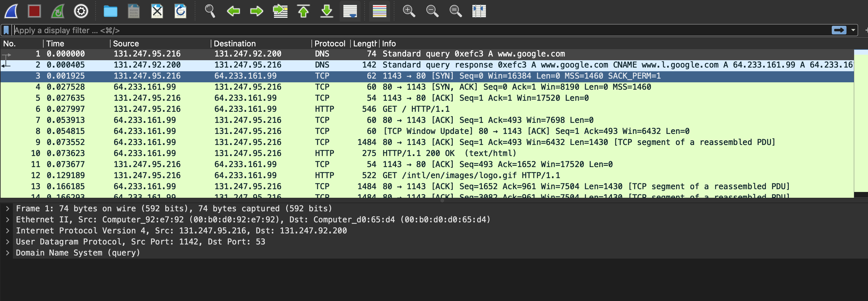Start capturing packets with shark fin icon
This screenshot has width=868, height=301.
coord(11,11)
